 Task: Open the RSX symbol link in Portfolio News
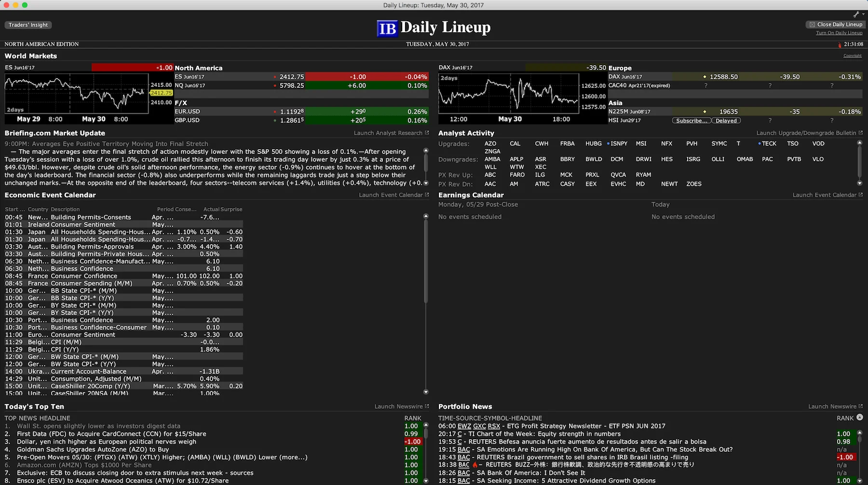(494, 426)
